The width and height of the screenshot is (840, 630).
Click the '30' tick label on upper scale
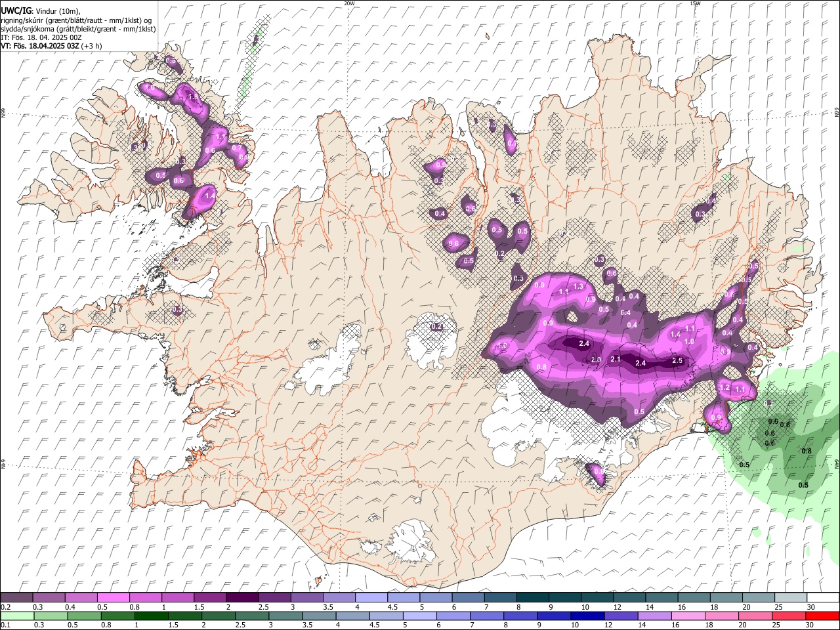[811, 607]
